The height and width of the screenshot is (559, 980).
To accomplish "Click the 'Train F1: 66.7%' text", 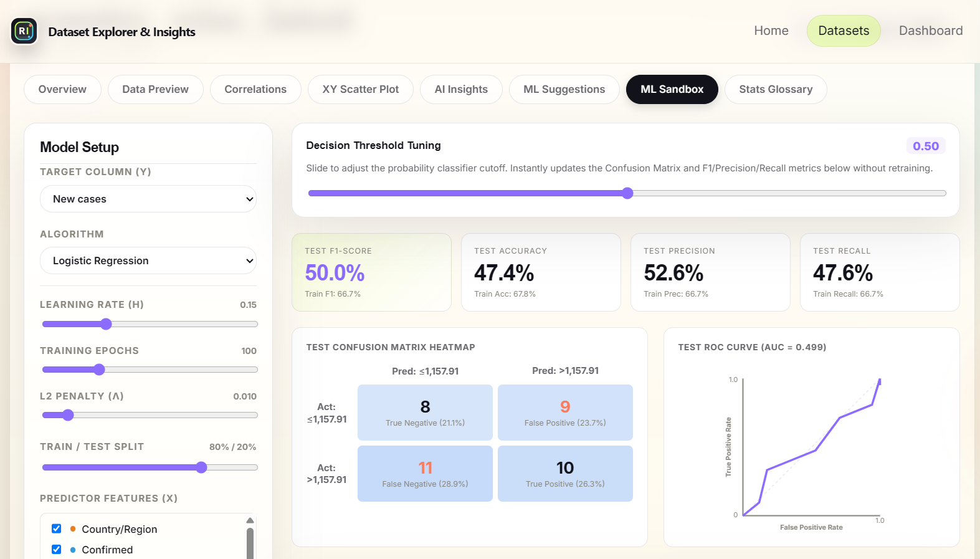I will tap(333, 294).
